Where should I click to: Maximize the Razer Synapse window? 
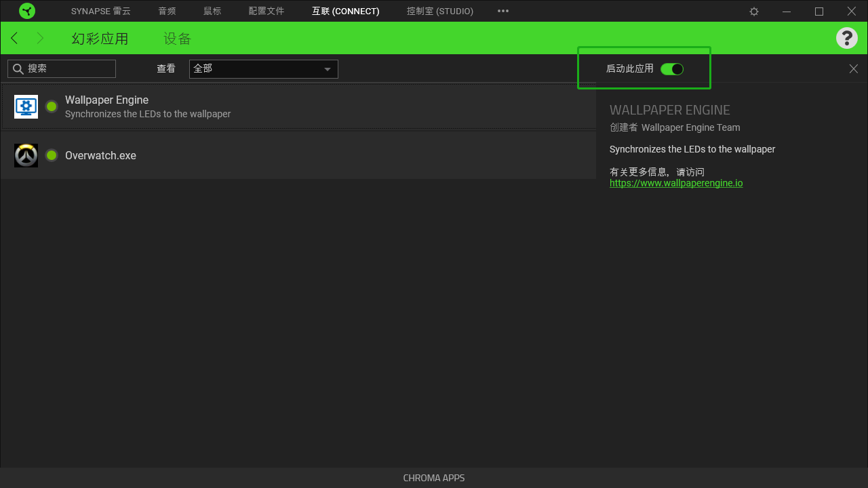pos(819,12)
